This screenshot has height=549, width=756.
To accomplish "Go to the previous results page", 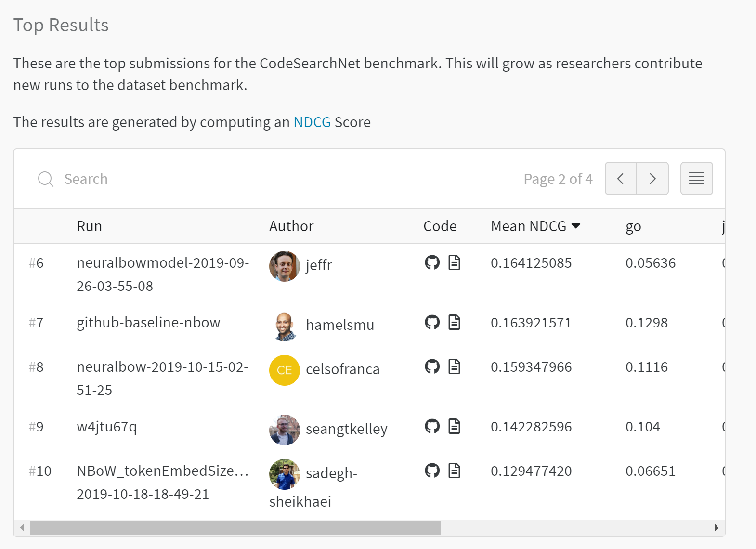I will click(621, 178).
